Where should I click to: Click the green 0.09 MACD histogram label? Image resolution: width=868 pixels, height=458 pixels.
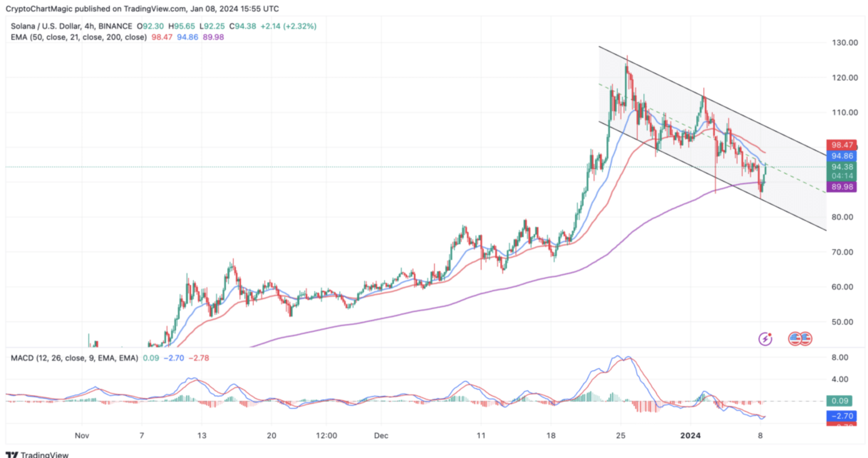839,401
